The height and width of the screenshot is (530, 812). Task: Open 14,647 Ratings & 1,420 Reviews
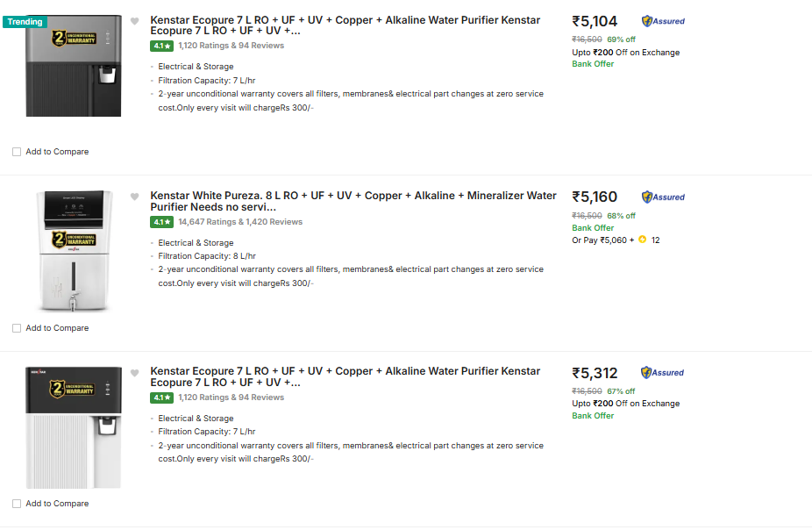(x=240, y=222)
